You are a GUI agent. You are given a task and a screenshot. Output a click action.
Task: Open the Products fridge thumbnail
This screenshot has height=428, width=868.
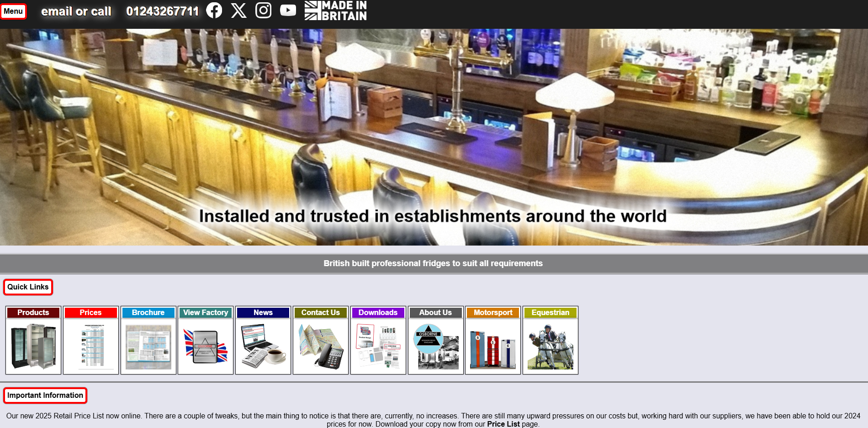point(33,346)
